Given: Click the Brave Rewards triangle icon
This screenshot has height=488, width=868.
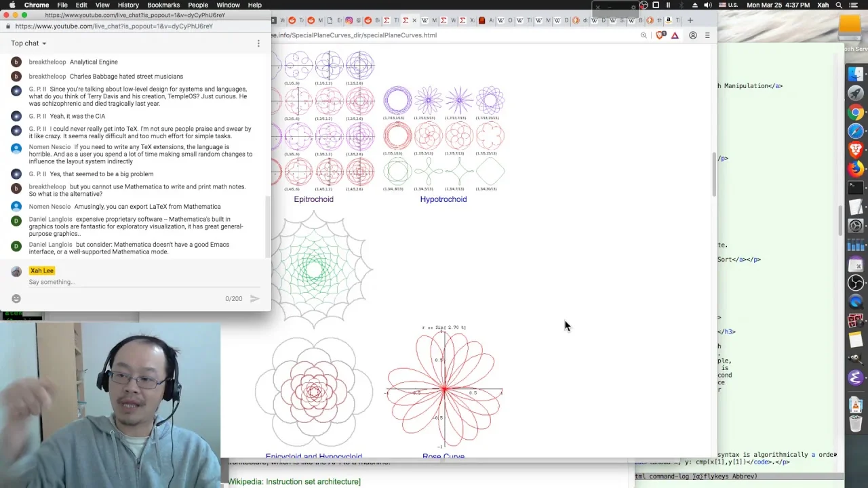Looking at the screenshot, I should click(675, 35).
